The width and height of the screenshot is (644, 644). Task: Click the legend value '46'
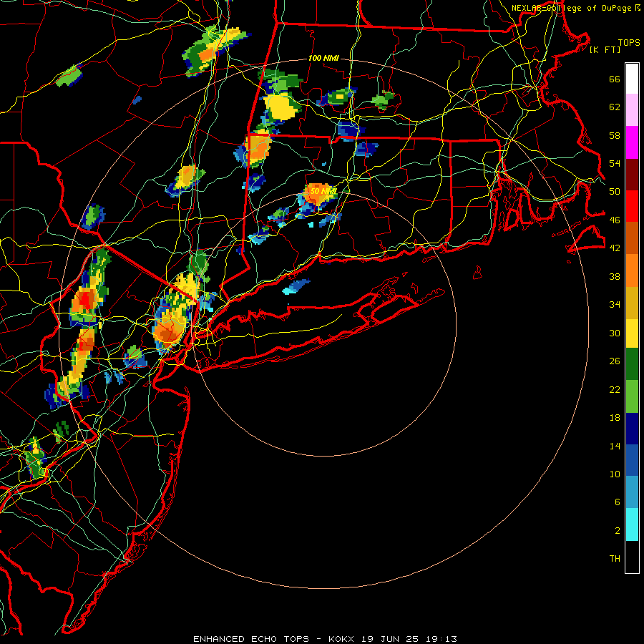pyautogui.click(x=615, y=220)
